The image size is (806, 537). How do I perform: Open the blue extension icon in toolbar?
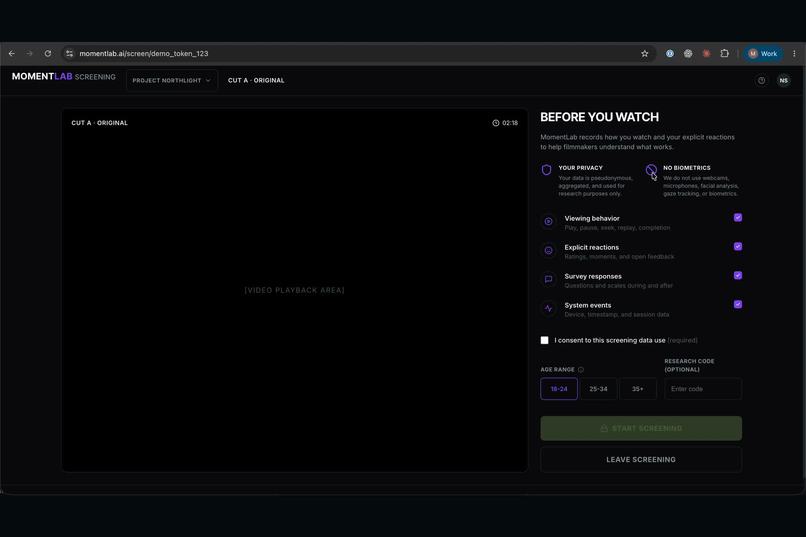(x=670, y=53)
